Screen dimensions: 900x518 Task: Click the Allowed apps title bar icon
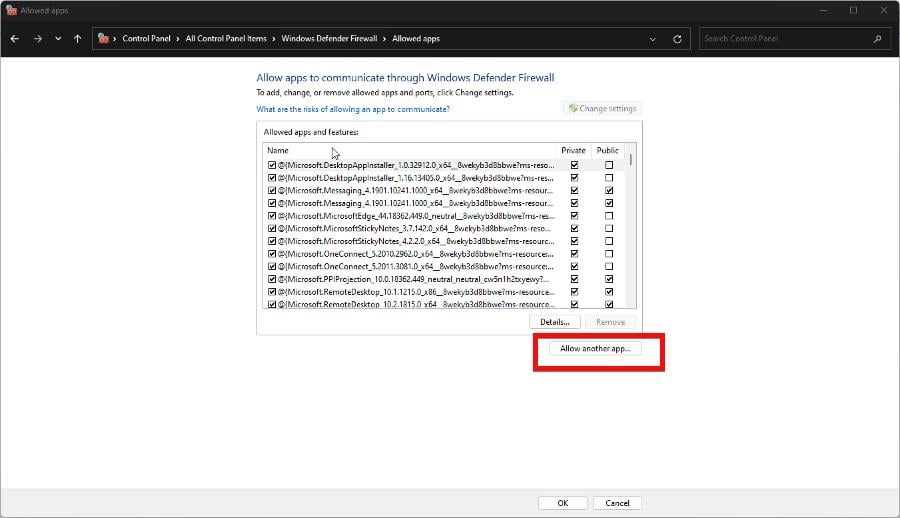(11, 10)
